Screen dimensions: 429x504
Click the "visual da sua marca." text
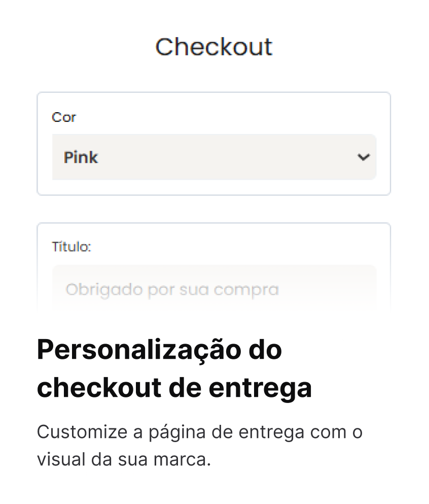tap(123, 460)
